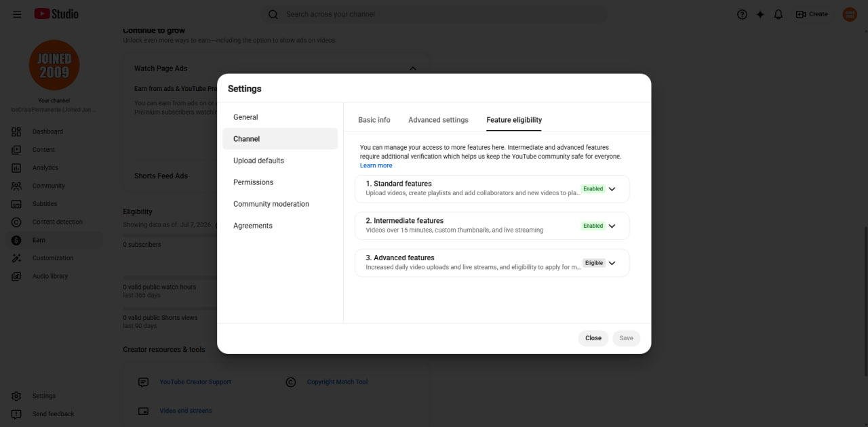
Task: Click the Dashboard sidebar icon
Action: click(x=16, y=131)
